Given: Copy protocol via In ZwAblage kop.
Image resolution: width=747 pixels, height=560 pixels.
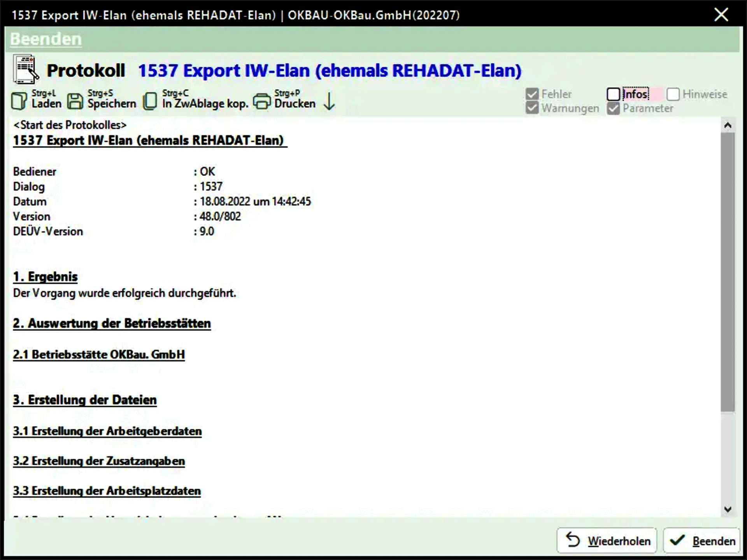Looking at the screenshot, I should tap(205, 103).
